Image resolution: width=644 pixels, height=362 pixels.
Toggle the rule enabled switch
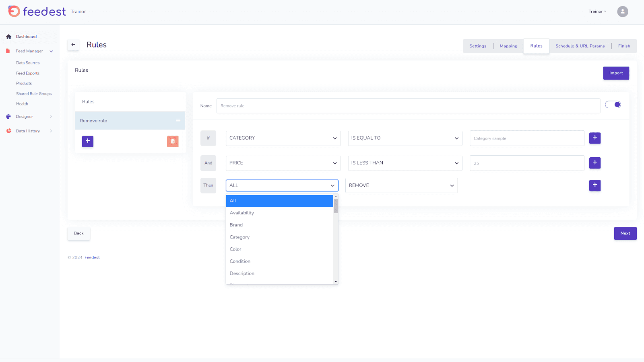pos(613,105)
